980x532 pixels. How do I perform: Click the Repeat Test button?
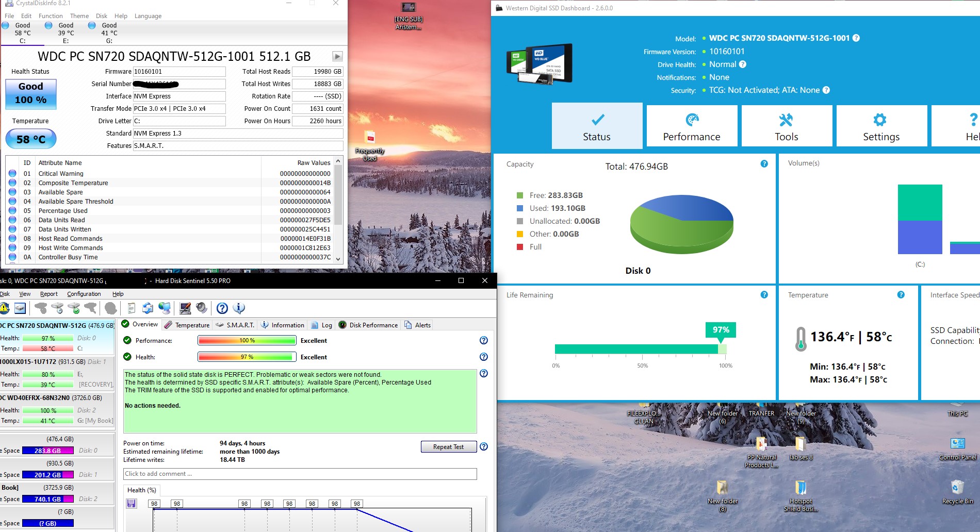click(x=449, y=446)
